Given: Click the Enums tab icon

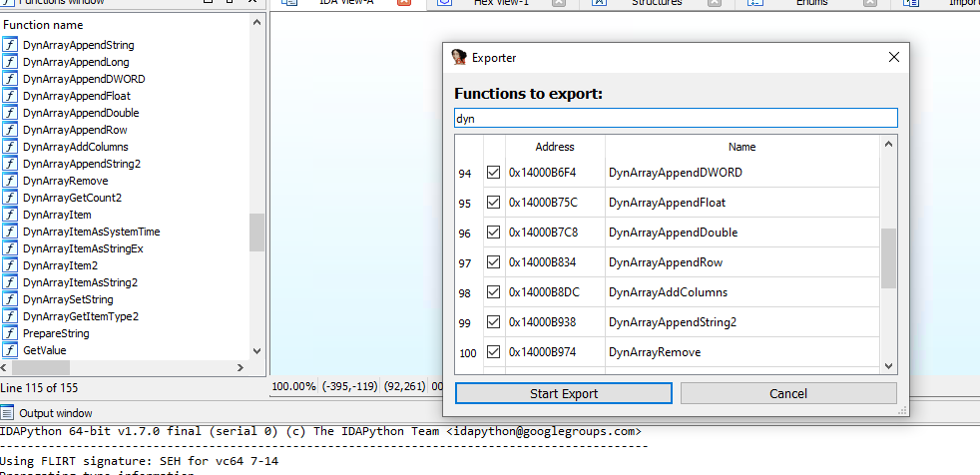Looking at the screenshot, I should 756,3.
